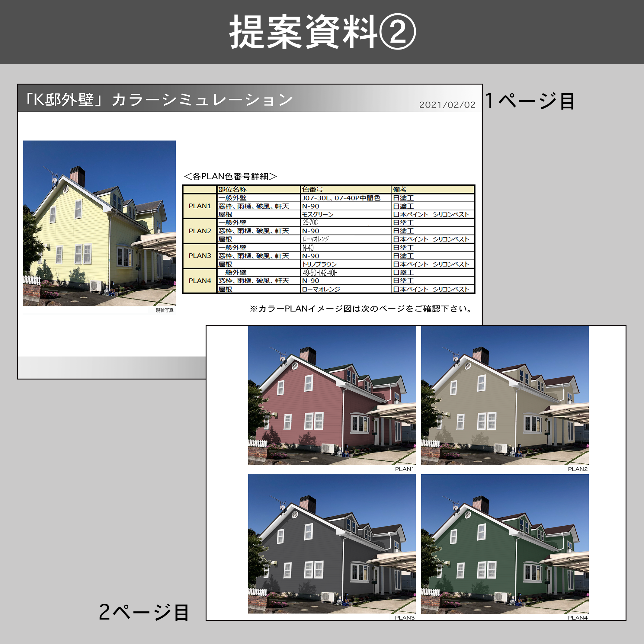Click the PLAN1 row label in table
The width and height of the screenshot is (644, 644).
(x=200, y=206)
